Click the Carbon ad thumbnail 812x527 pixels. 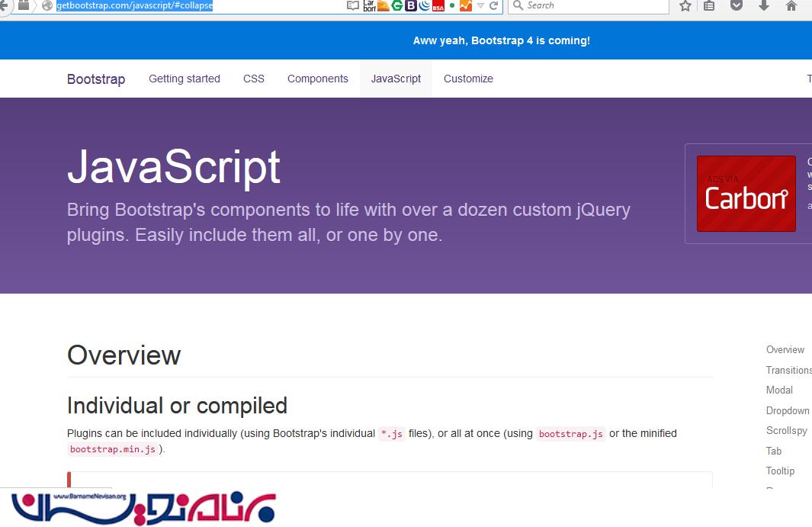pos(746,194)
